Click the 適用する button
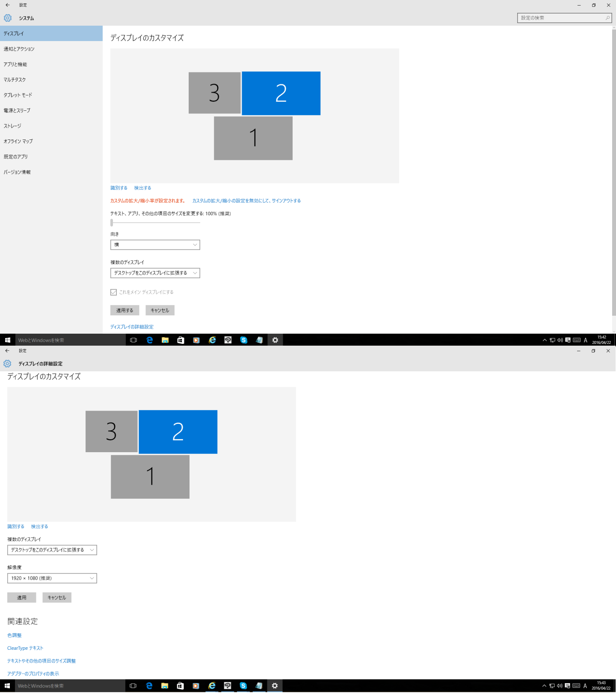Viewport: 616px width, 693px height. coord(124,310)
